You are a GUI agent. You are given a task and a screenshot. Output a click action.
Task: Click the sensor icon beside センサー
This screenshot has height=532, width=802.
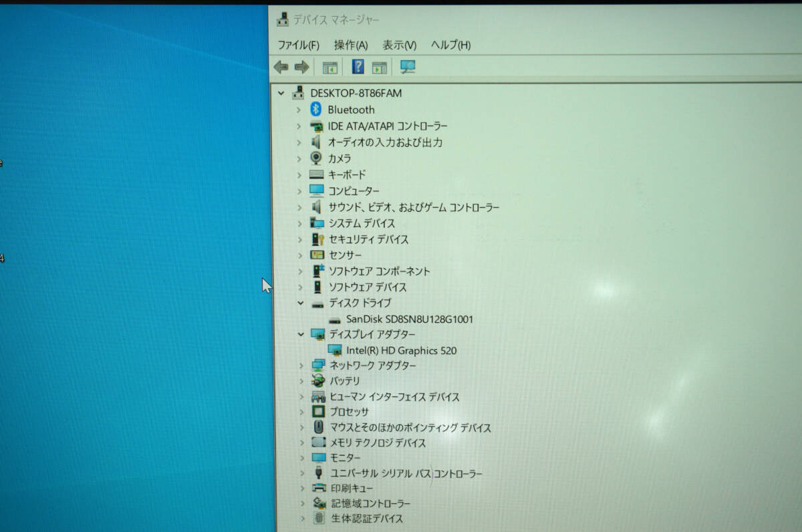coord(317,255)
